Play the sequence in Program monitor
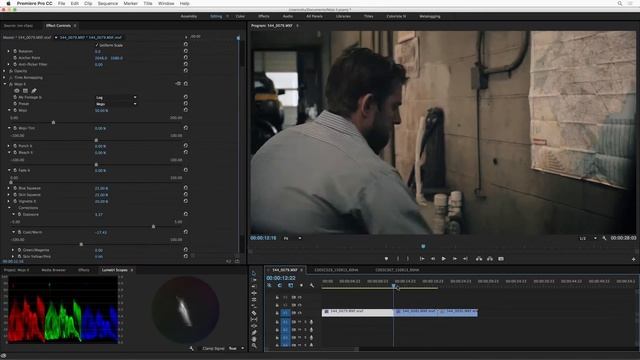The height and width of the screenshot is (360, 640). [x=444, y=259]
